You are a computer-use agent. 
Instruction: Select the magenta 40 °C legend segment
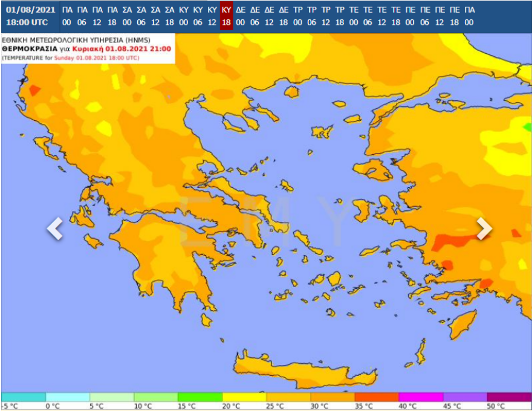point(420,397)
